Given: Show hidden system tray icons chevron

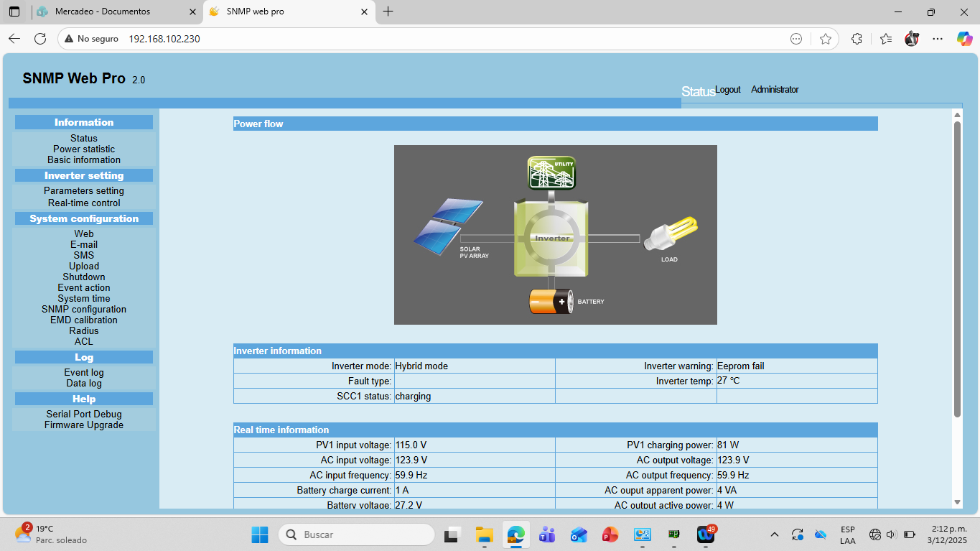Looking at the screenshot, I should click(775, 534).
